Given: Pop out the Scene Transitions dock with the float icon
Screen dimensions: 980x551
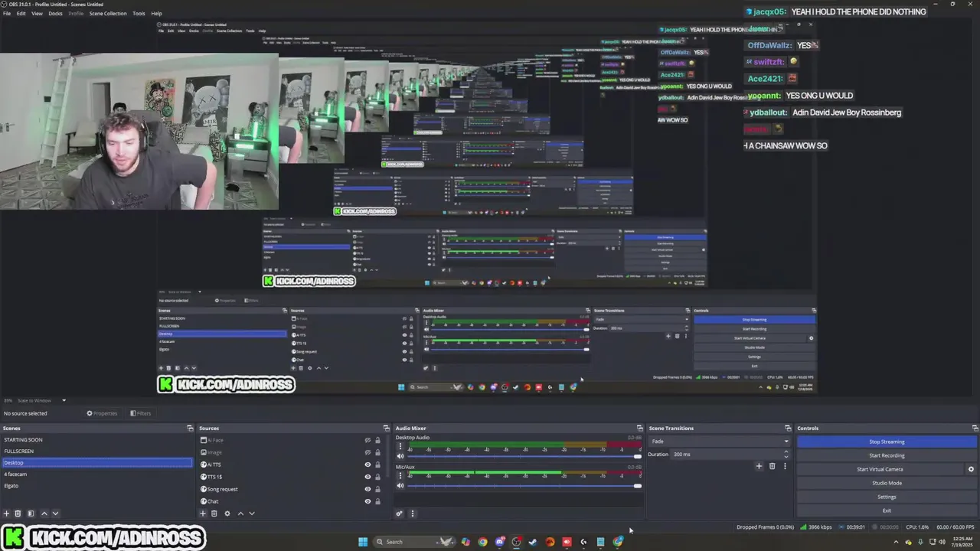Looking at the screenshot, I should (x=787, y=429).
